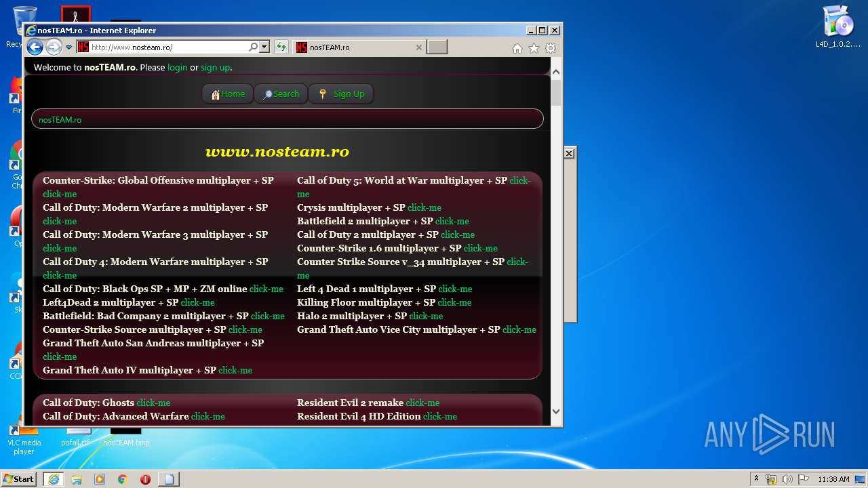Open the recent pages dropdown arrow

(68, 47)
